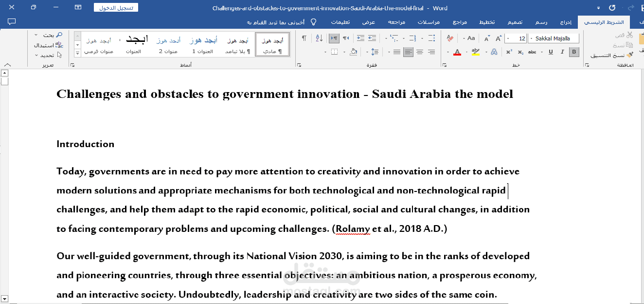Apply a multilevel list
Image resolution: width=644 pixels, height=304 pixels.
click(394, 38)
